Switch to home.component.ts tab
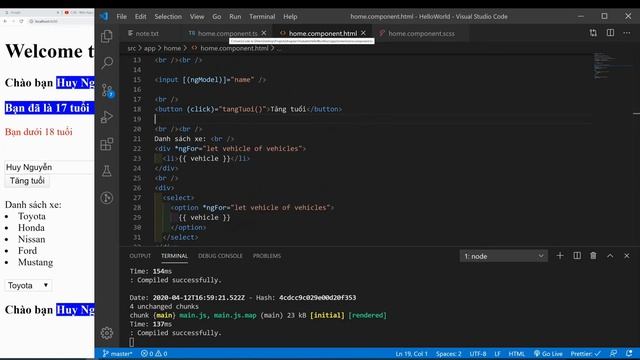Viewport: 640px width, 360px height. pos(227,33)
